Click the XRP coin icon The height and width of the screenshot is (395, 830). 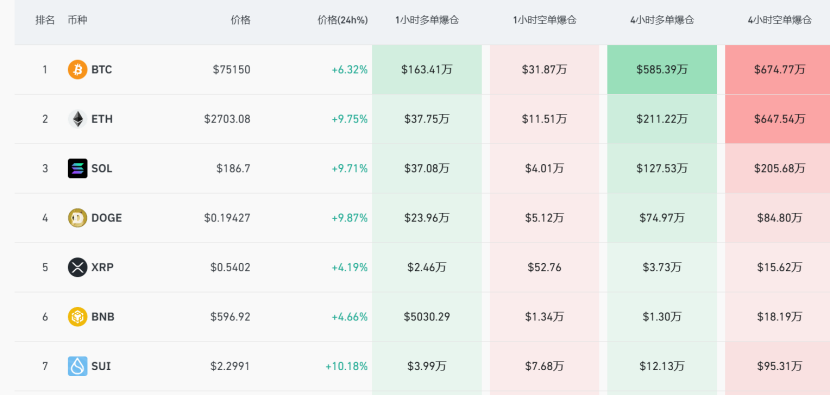point(77,267)
